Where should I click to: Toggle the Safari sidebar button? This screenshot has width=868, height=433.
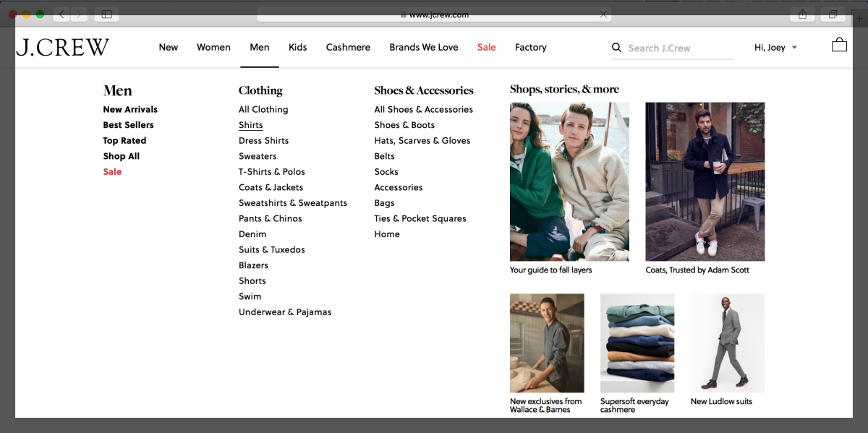click(x=107, y=14)
